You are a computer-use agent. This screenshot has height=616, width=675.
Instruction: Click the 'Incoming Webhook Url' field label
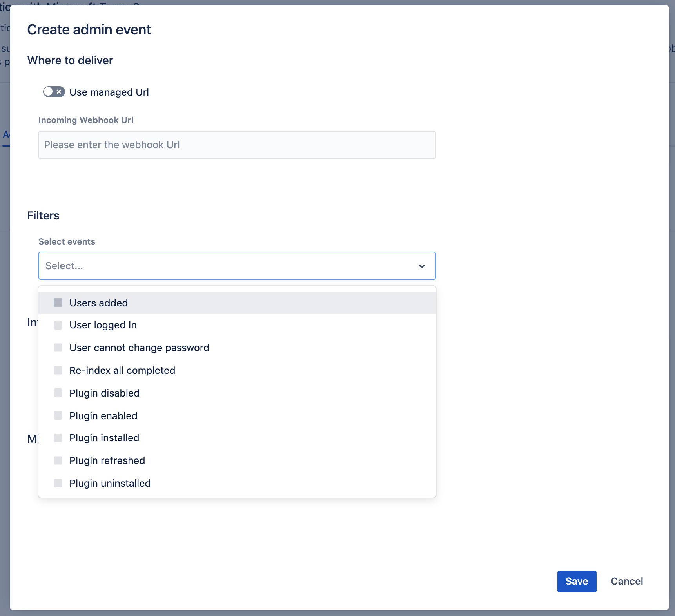tap(86, 120)
